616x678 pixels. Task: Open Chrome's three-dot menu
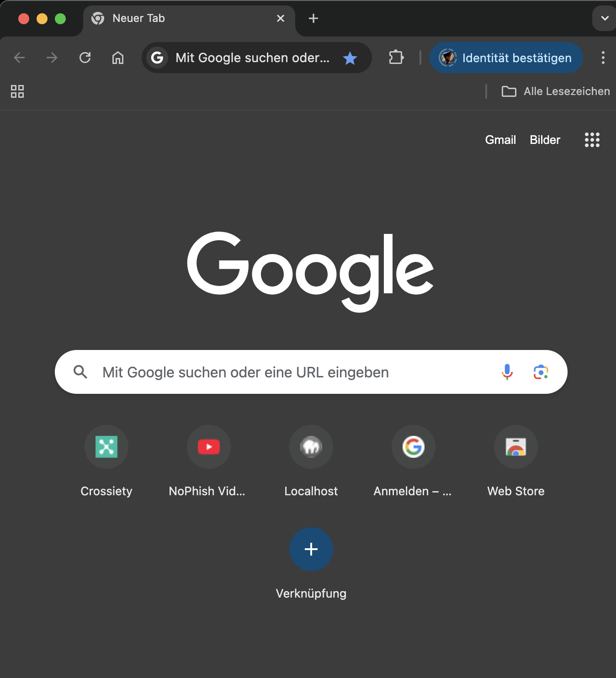click(603, 58)
